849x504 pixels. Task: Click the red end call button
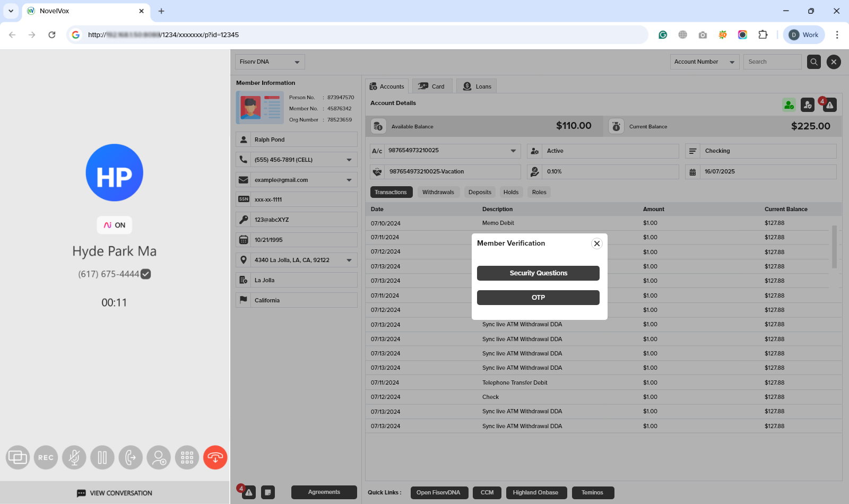(x=215, y=457)
